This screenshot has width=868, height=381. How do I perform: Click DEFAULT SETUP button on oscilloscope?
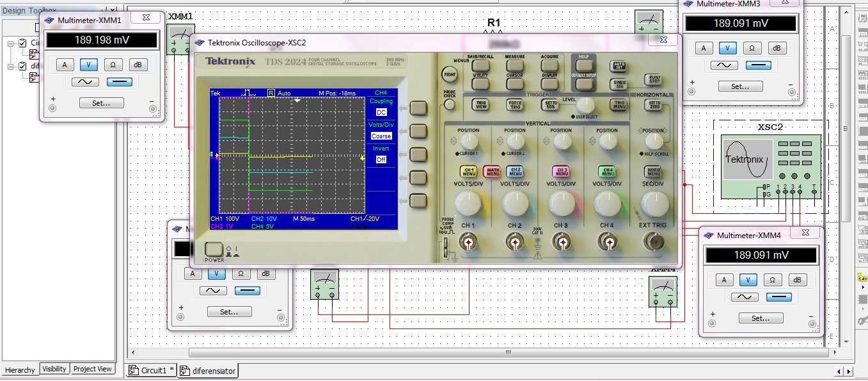[583, 83]
